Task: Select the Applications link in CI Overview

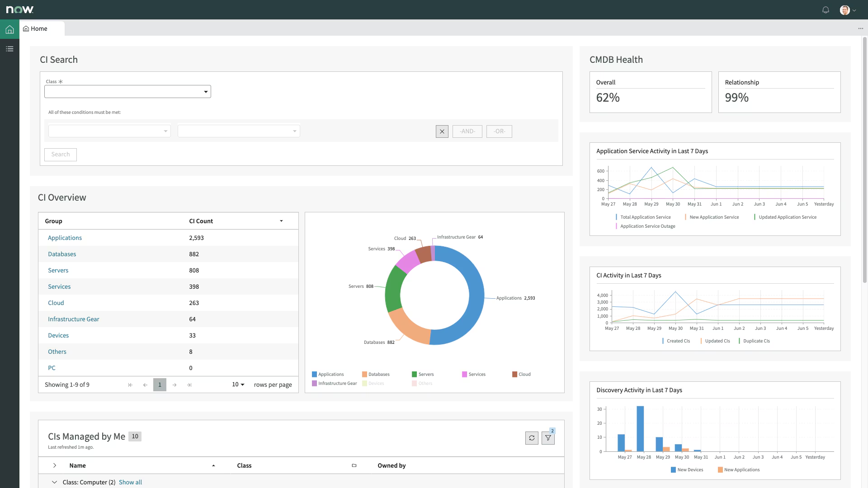Action: point(64,237)
